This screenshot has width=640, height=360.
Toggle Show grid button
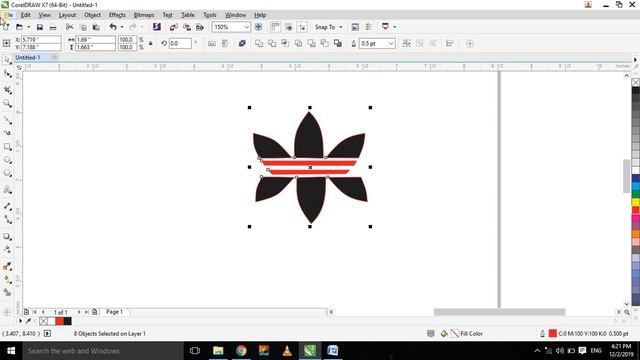click(289, 27)
